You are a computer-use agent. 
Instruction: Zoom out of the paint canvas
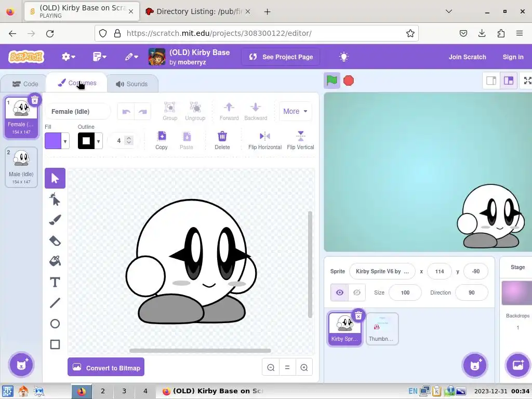(271, 367)
